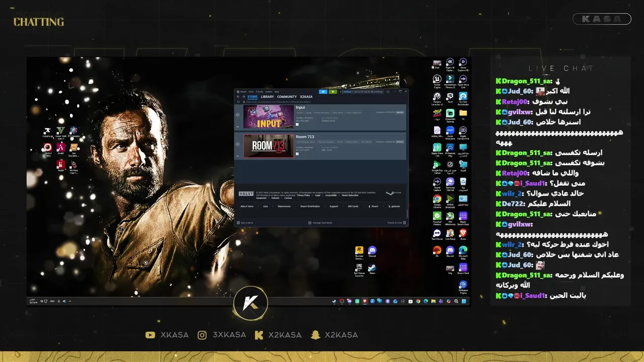Viewport: 644px width, 362px height.
Task: Click the Add a Game button
Action: (x=245, y=223)
